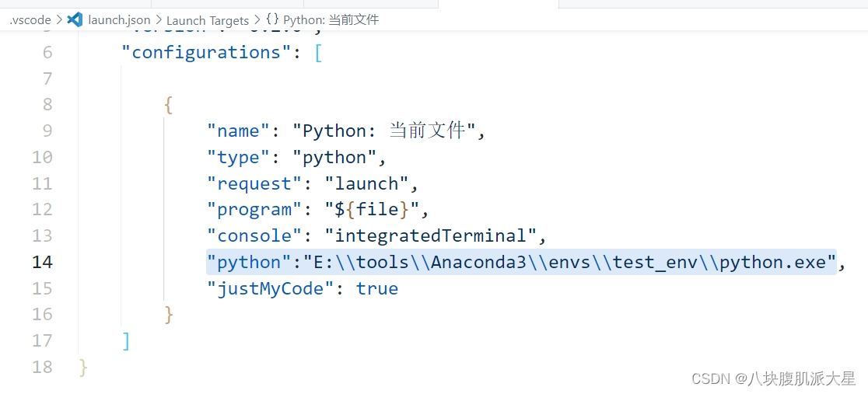Click the highlighted "python" key on line 14
The width and height of the screenshot is (868, 394).
[249, 262]
